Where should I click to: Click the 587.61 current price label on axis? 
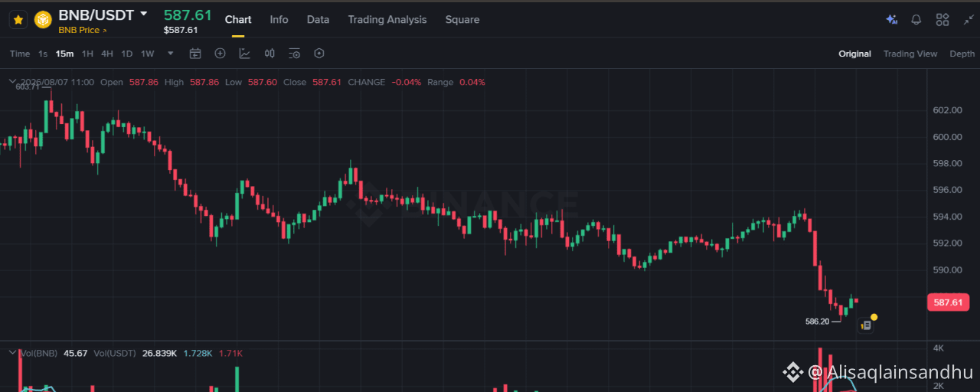[x=948, y=302]
